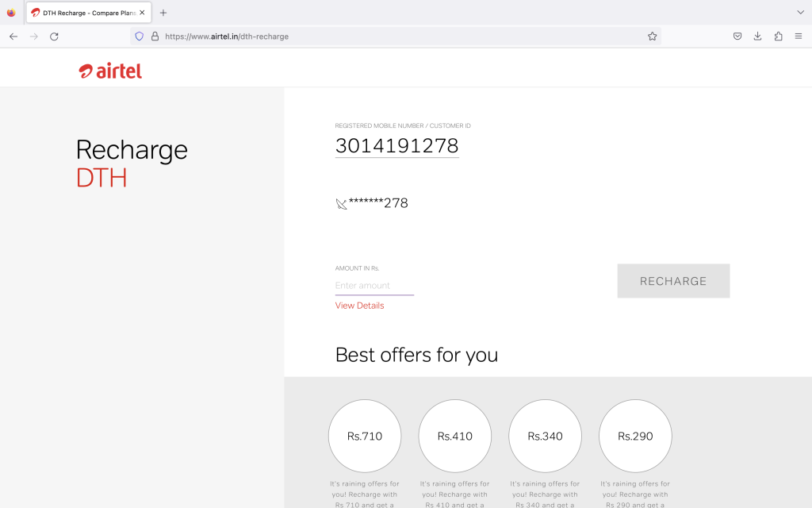Open a new browser tab
This screenshot has height=508, width=812.
pyautogui.click(x=163, y=13)
